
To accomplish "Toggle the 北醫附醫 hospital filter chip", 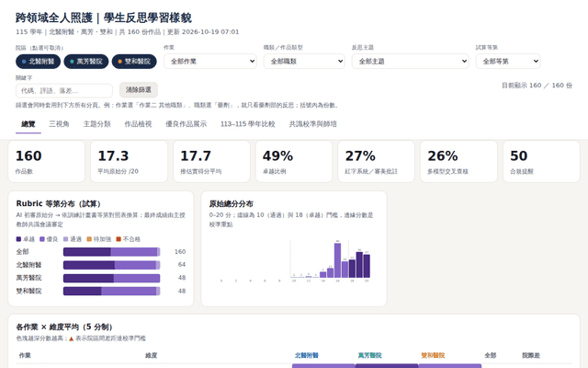I will pos(38,62).
